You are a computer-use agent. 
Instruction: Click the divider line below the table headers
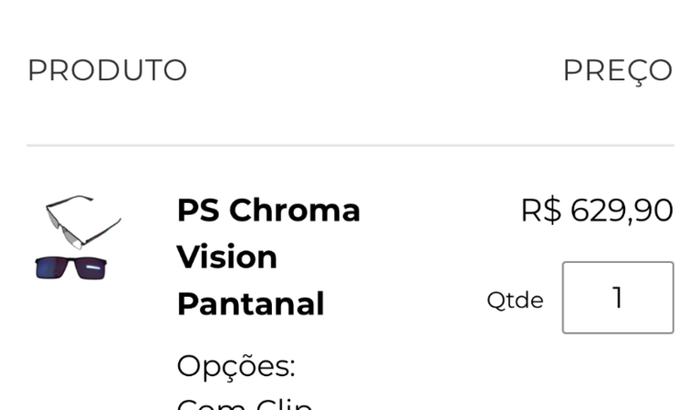[x=350, y=146]
